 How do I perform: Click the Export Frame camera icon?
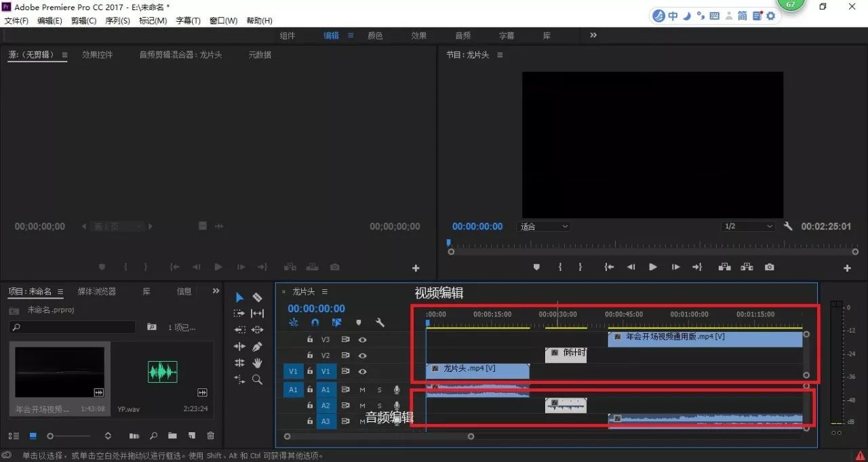[x=769, y=267]
